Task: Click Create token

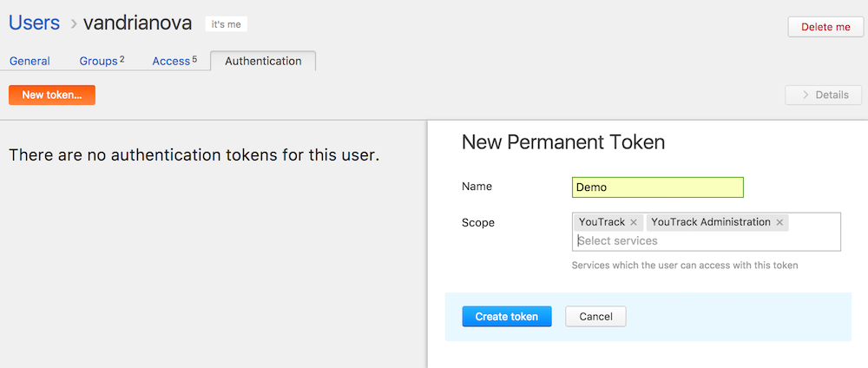Action: [507, 317]
